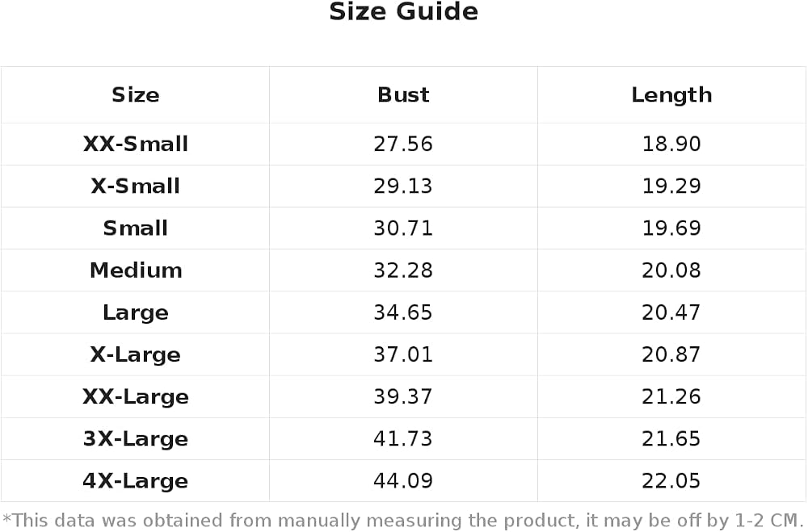The height and width of the screenshot is (532, 808).
Task: Select the Length column header
Action: click(671, 95)
